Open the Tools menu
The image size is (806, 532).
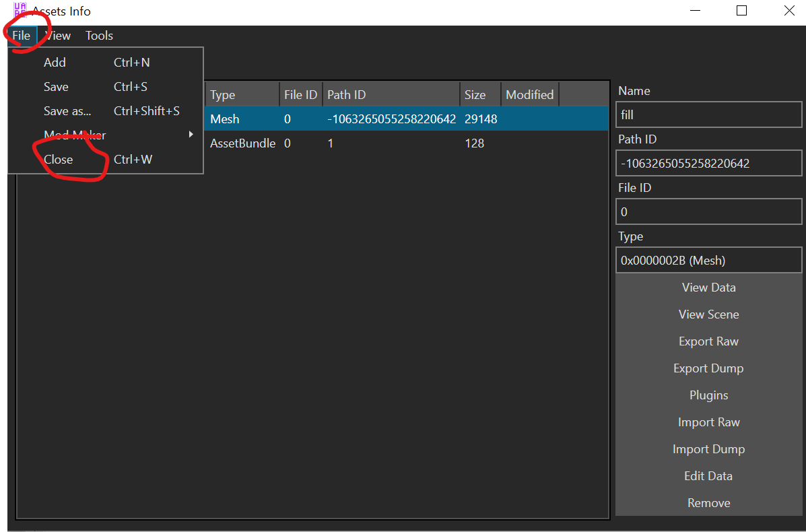pos(99,36)
